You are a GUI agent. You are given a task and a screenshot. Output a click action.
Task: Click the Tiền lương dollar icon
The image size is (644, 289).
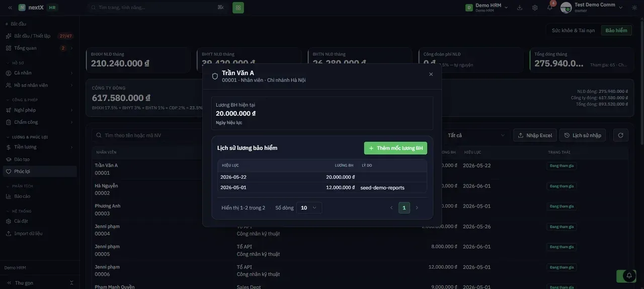click(x=9, y=147)
